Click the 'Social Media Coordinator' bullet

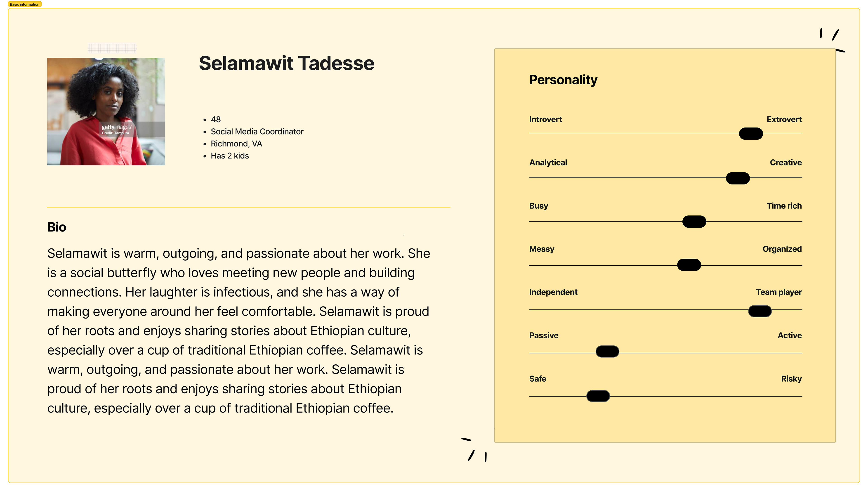tap(257, 132)
